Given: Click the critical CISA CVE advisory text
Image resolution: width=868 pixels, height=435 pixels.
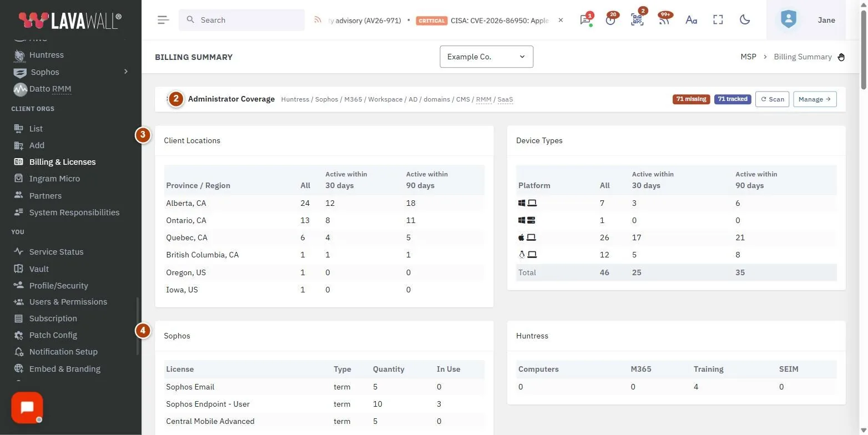Looking at the screenshot, I should (501, 20).
